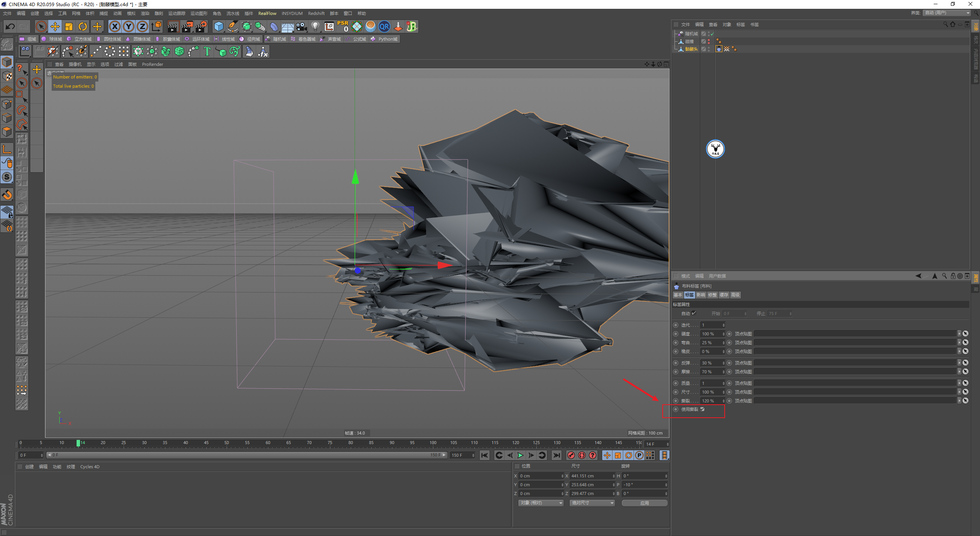Open the RealFlow menu
Screen dimensions: 980x536
pyautogui.click(x=267, y=13)
